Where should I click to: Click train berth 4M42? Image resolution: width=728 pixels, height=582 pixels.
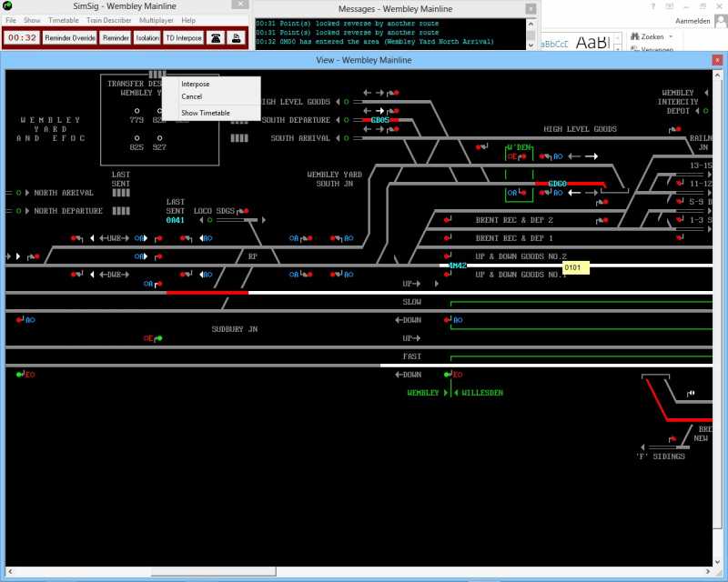458,266
